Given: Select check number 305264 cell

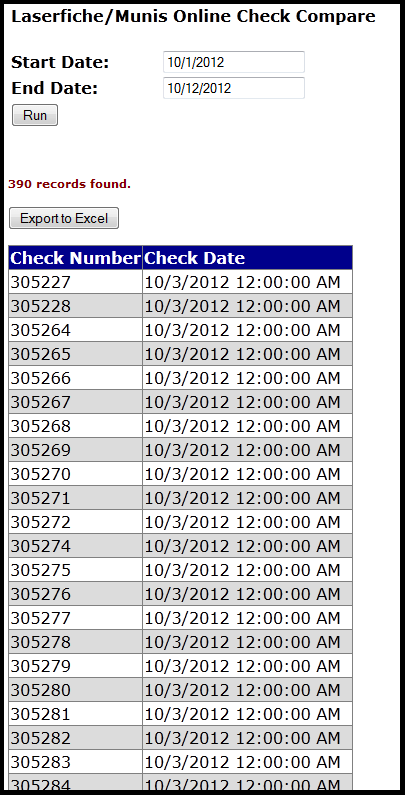Looking at the screenshot, I should pos(76,330).
